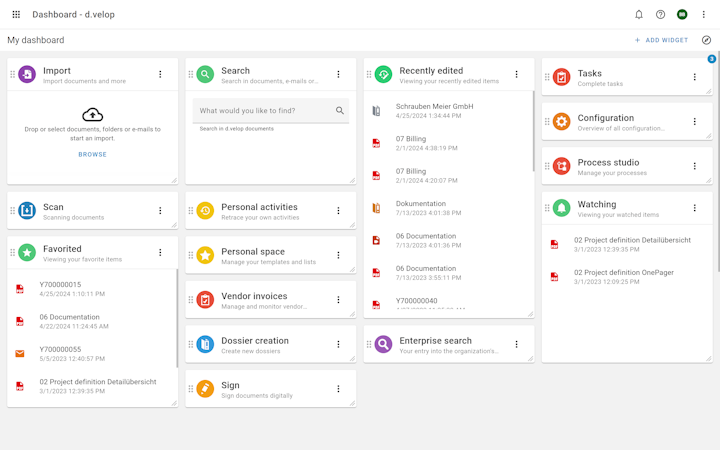Open the Scan widget options menu
This screenshot has width=720, height=450.
click(160, 210)
